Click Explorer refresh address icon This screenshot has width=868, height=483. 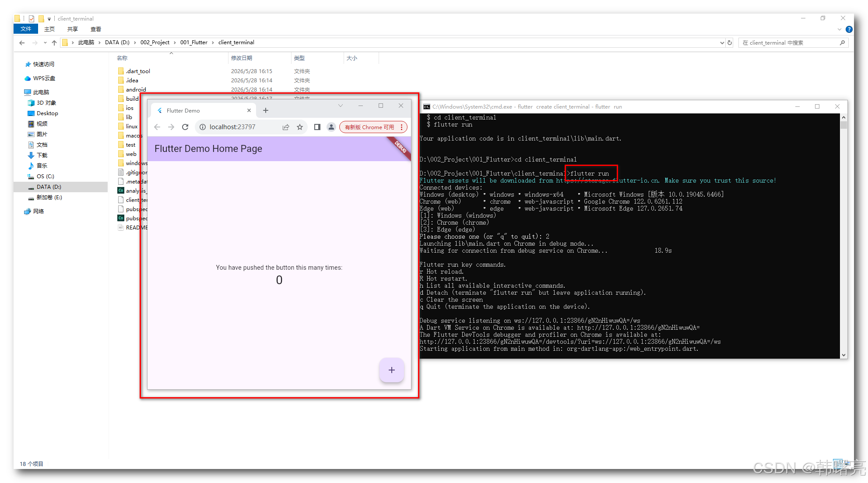tap(730, 42)
